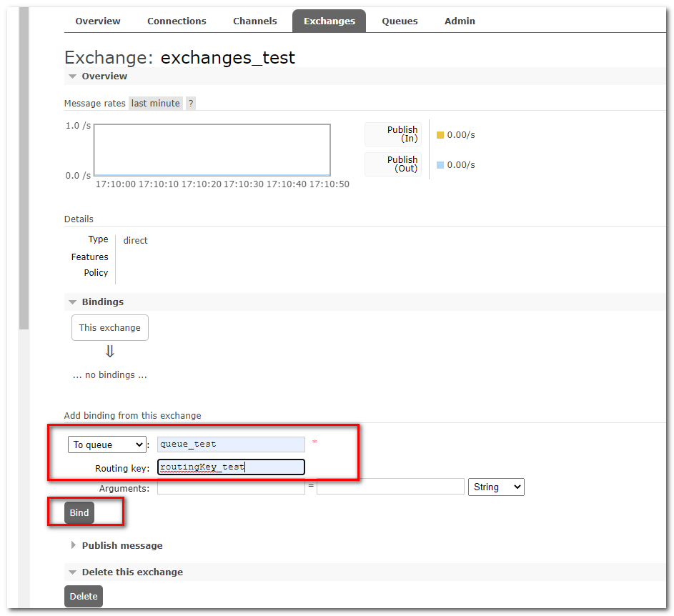Open the 'To queue' dropdown
This screenshot has height=616, width=674.
coord(106,444)
